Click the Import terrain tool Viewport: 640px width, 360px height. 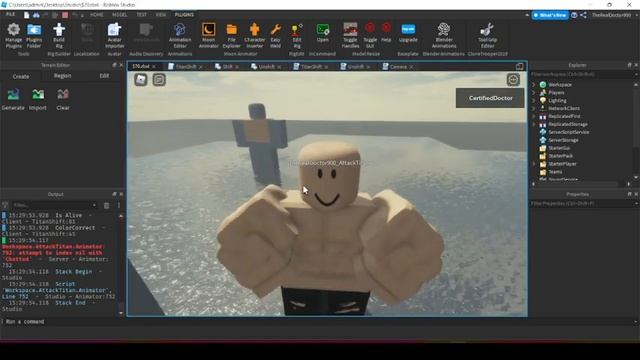coord(38,99)
